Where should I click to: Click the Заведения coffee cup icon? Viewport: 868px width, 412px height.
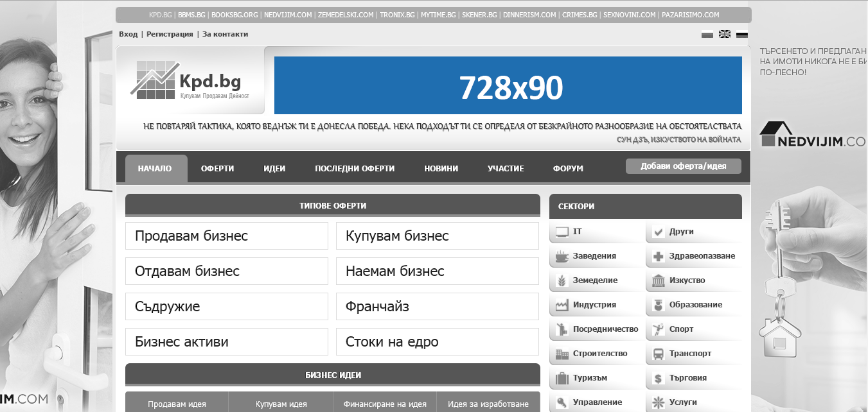tap(562, 256)
